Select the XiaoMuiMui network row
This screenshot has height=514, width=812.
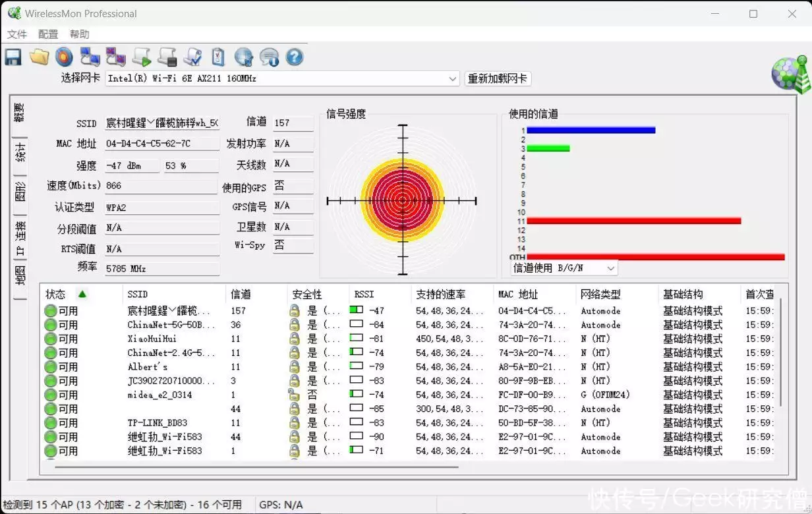click(408, 339)
